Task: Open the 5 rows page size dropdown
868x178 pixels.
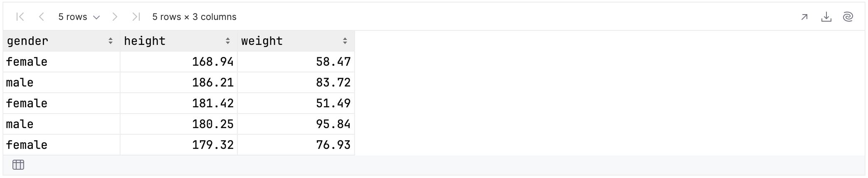Action: tap(79, 17)
